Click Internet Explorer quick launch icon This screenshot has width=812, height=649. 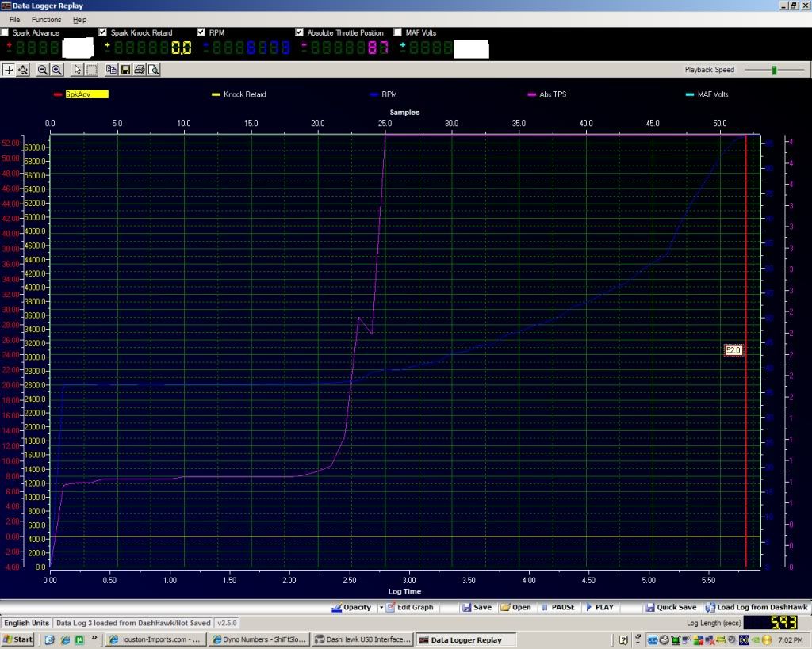tap(65, 640)
